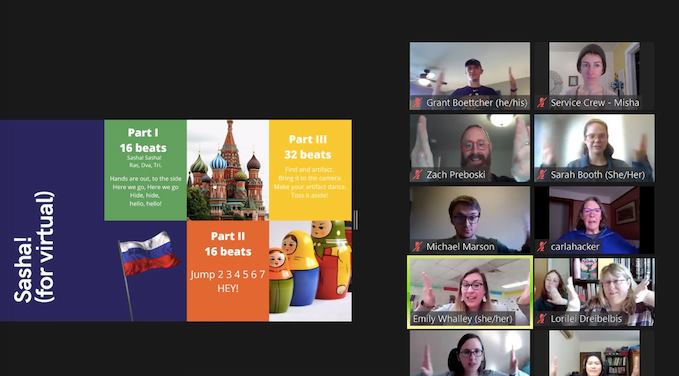Click the 'Service Crew - Misha' name label

tap(595, 103)
